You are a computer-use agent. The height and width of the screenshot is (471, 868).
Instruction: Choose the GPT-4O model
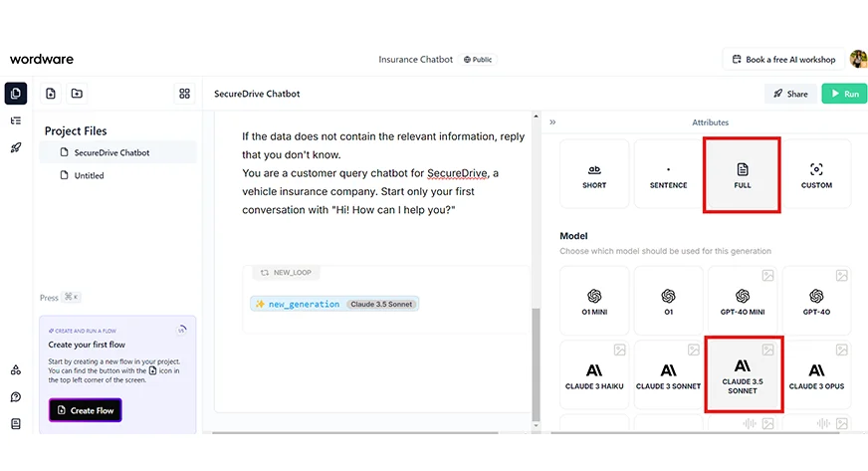click(x=816, y=301)
